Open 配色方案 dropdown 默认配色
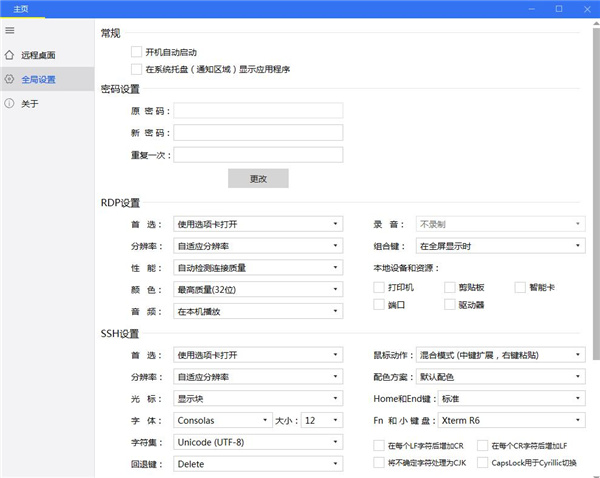The height and width of the screenshot is (478, 600). click(x=501, y=377)
